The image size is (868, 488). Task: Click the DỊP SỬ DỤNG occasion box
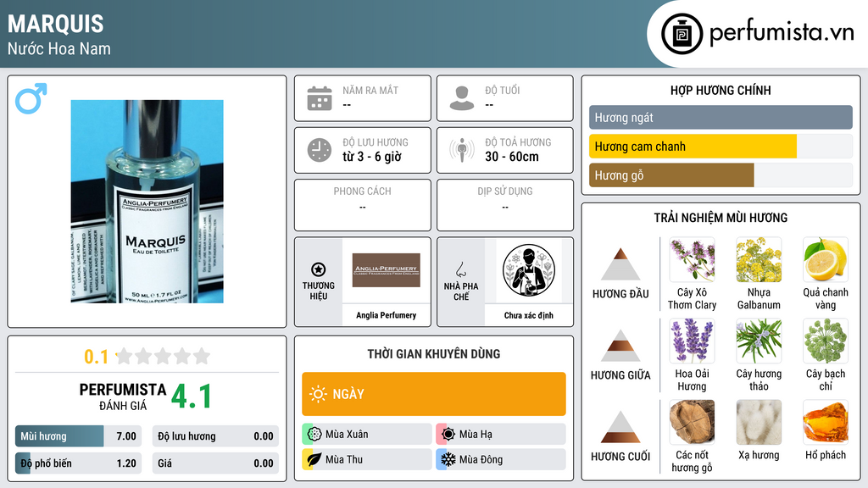(x=505, y=205)
